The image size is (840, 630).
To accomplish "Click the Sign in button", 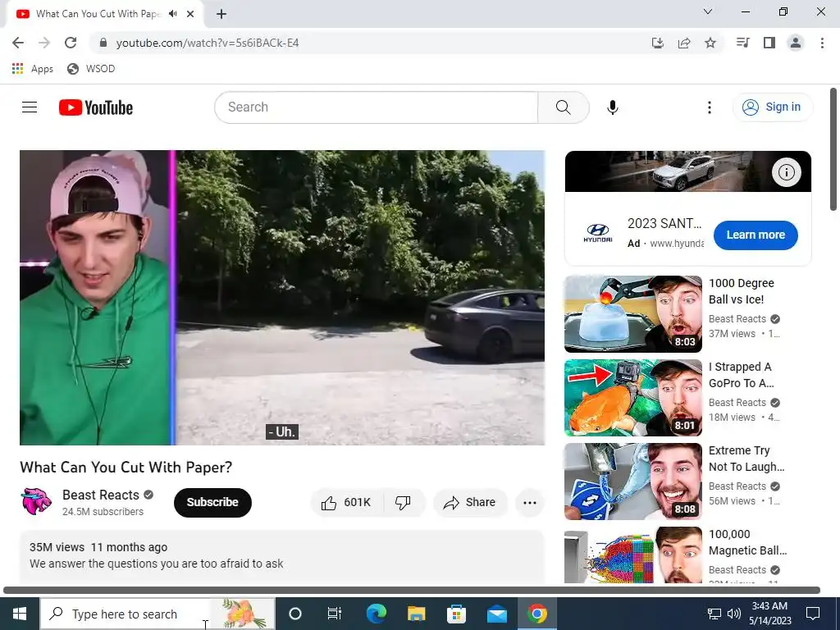I will tap(773, 107).
